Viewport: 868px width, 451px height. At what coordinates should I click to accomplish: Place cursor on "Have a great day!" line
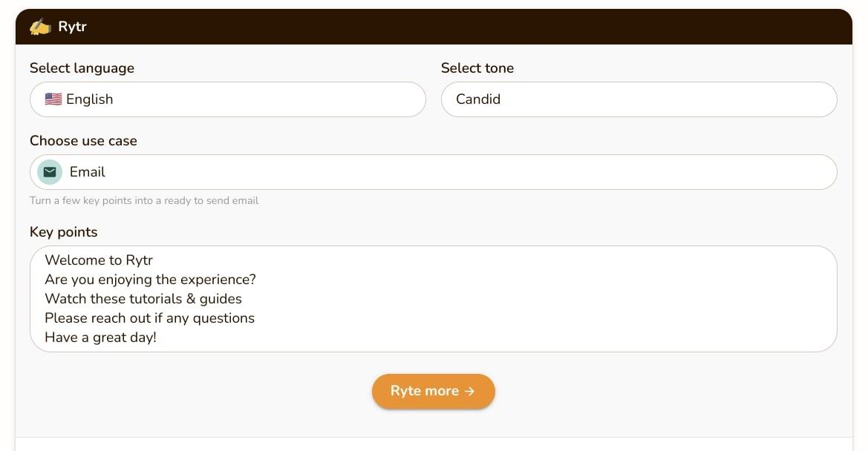(x=100, y=338)
